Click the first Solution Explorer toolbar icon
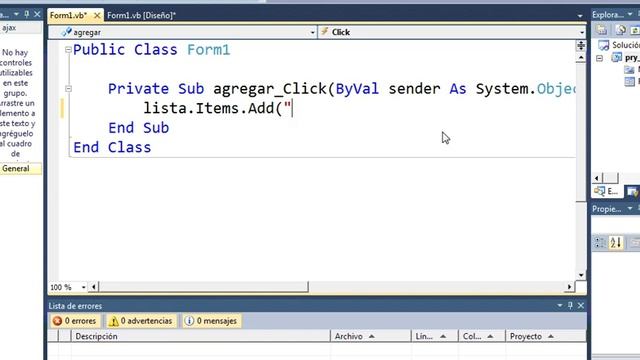The image size is (640, 360). click(x=601, y=30)
